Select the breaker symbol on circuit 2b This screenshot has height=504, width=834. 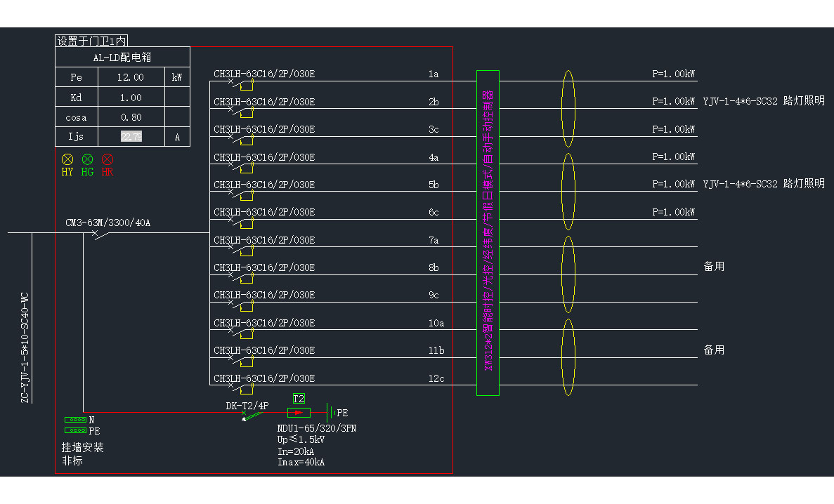click(x=241, y=112)
